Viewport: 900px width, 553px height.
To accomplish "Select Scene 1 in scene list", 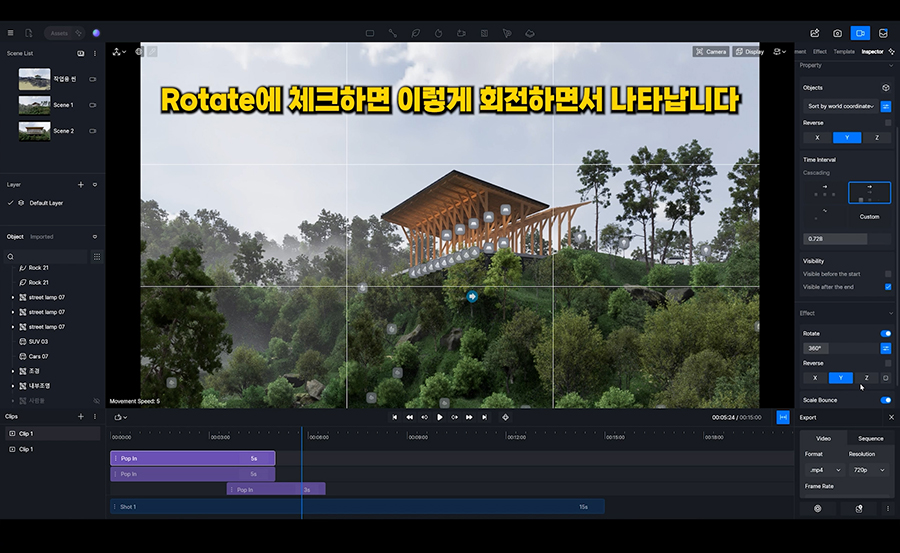I will coord(64,105).
